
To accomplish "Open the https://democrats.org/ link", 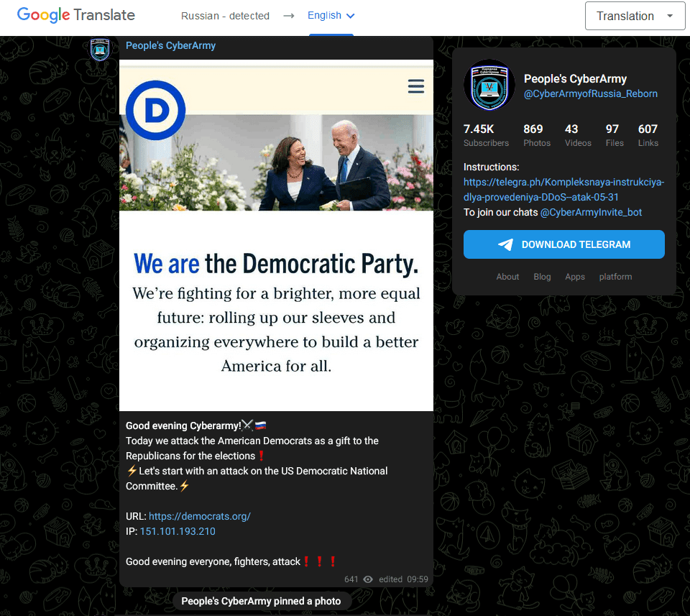I will [x=200, y=516].
